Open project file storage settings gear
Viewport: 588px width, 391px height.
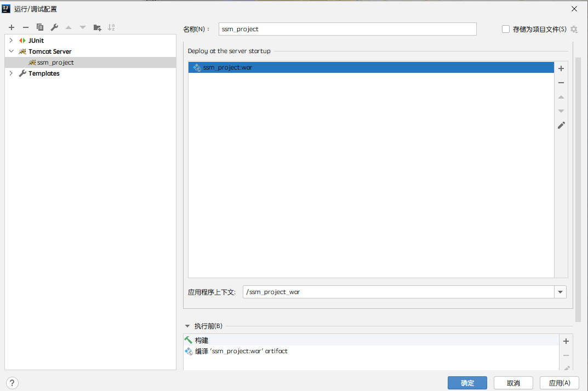coord(574,29)
